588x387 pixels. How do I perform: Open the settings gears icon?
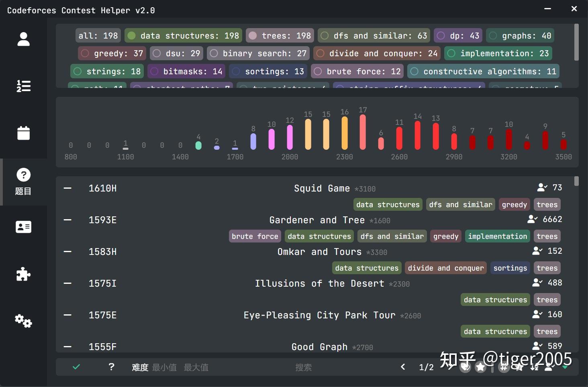(x=22, y=321)
